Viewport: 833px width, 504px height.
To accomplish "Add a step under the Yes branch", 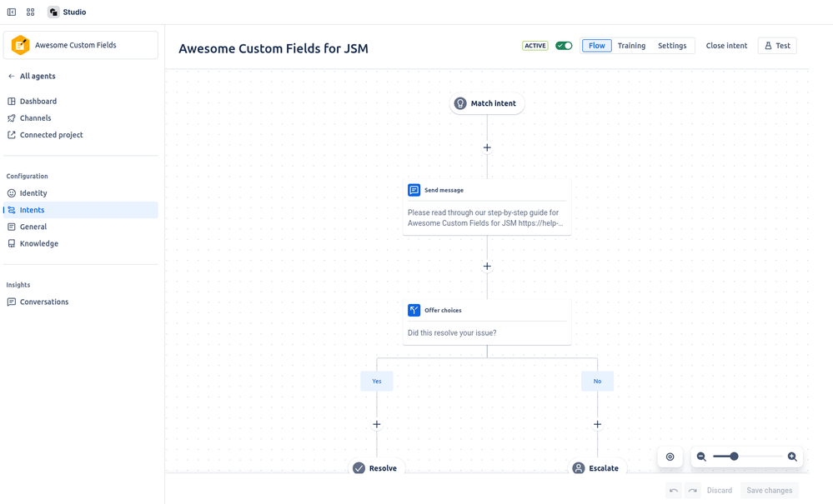I will point(377,424).
